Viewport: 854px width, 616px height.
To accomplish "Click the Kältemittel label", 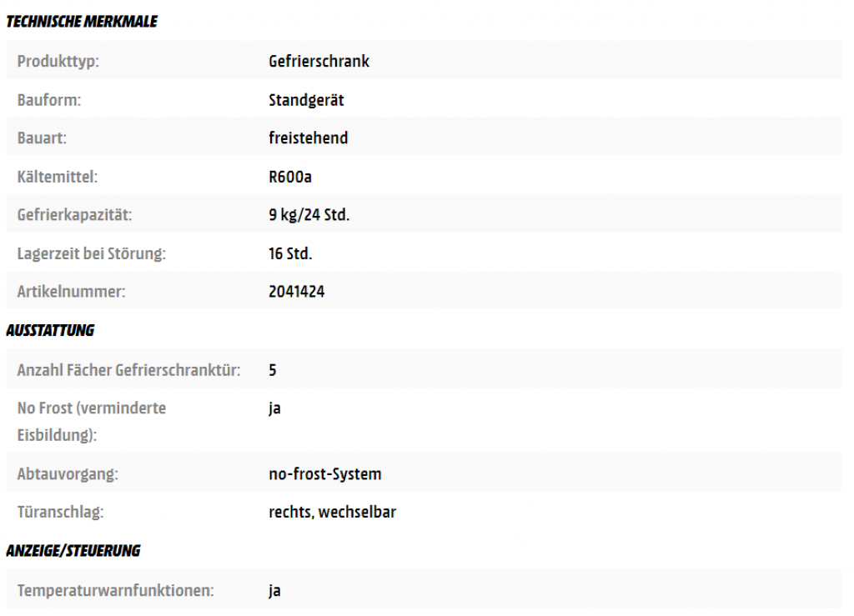I will point(58,177).
